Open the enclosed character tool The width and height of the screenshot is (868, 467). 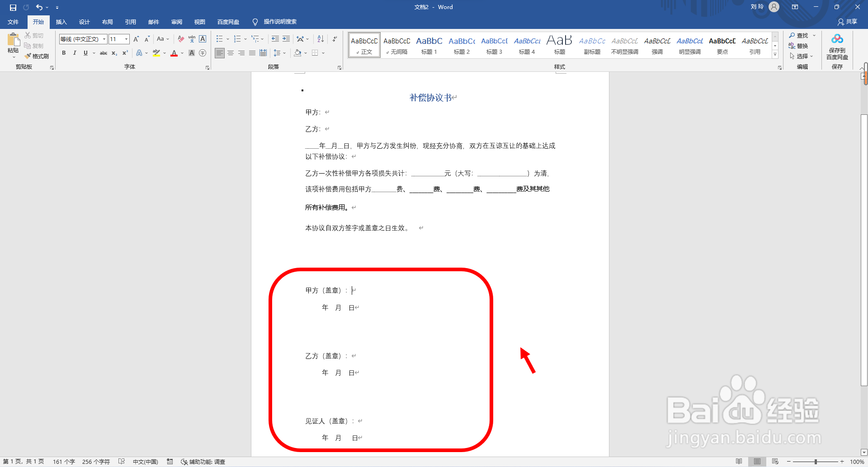click(203, 53)
